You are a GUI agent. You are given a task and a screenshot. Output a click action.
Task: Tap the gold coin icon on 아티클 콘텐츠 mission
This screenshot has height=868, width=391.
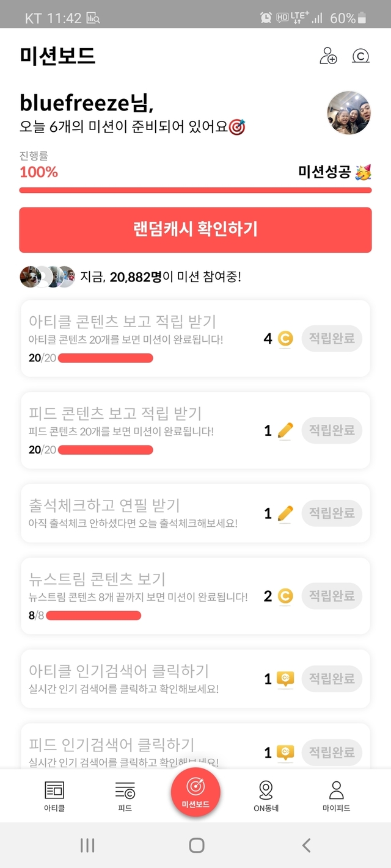pos(285,338)
